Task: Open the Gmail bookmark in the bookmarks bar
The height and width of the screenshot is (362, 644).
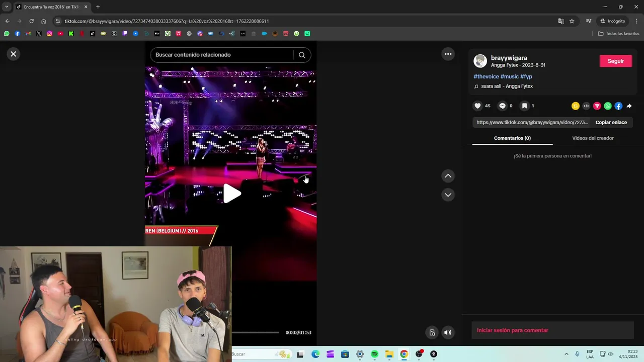Action: 28,34
